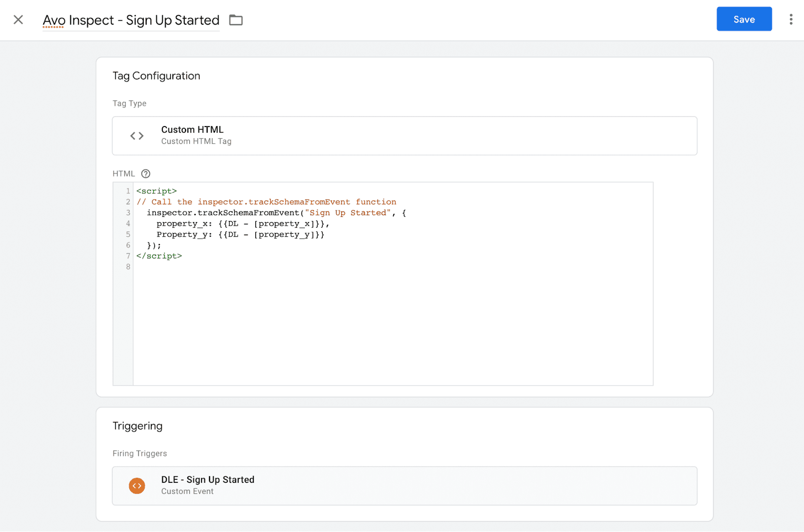The image size is (804, 532).
Task: Click the closing script tag on line 7
Action: [x=159, y=256]
